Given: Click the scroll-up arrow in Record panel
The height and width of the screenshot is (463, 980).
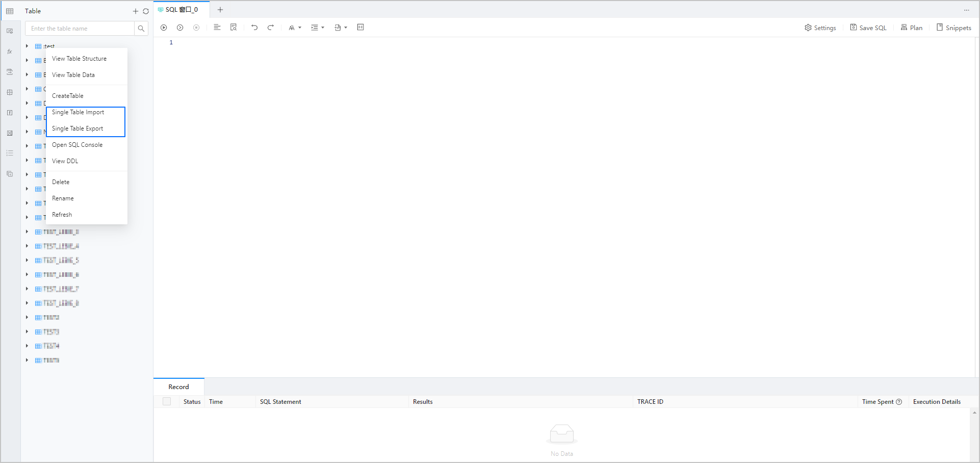Looking at the screenshot, I should point(974,413).
